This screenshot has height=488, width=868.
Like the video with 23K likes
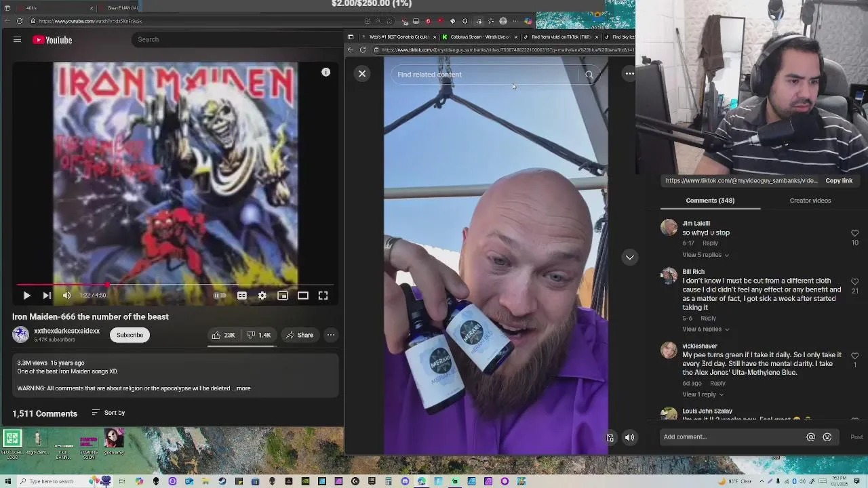223,335
